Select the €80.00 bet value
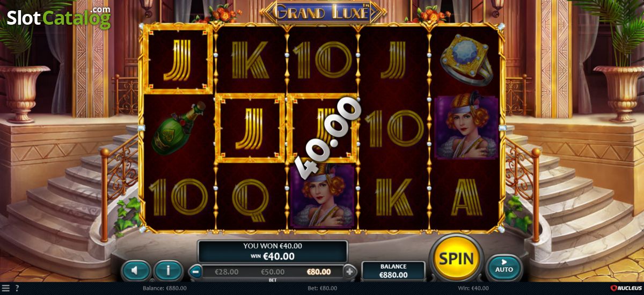This screenshot has width=644, height=295. pos(319,272)
